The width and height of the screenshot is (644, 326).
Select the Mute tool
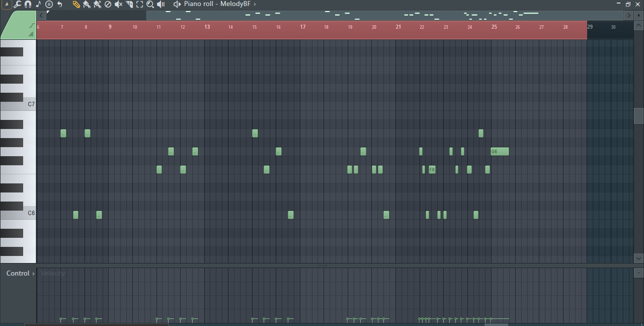[118, 4]
